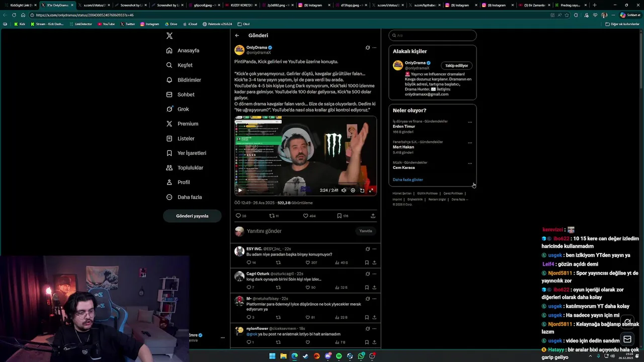Image resolution: width=644 pixels, height=362 pixels.
Task: Click the Gönderi yayınla button
Action: [192, 216]
